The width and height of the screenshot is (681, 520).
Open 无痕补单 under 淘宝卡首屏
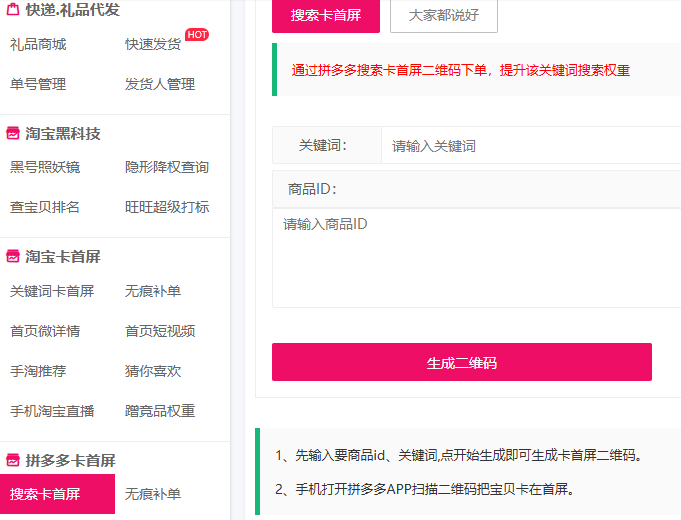(153, 291)
